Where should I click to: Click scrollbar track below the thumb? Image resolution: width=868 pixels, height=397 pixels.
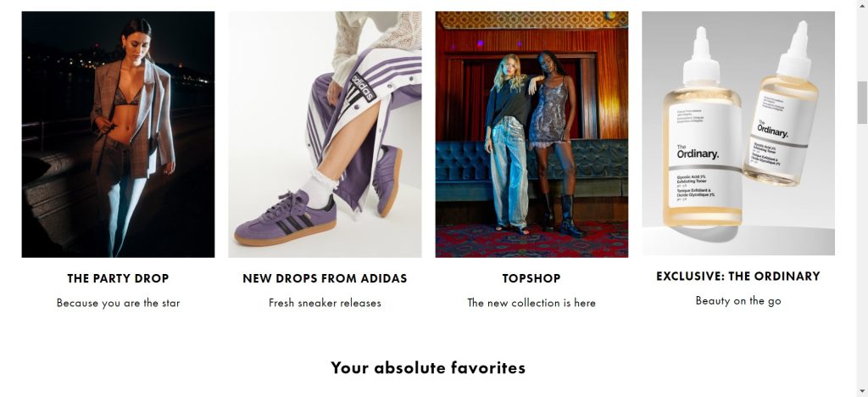(862, 254)
